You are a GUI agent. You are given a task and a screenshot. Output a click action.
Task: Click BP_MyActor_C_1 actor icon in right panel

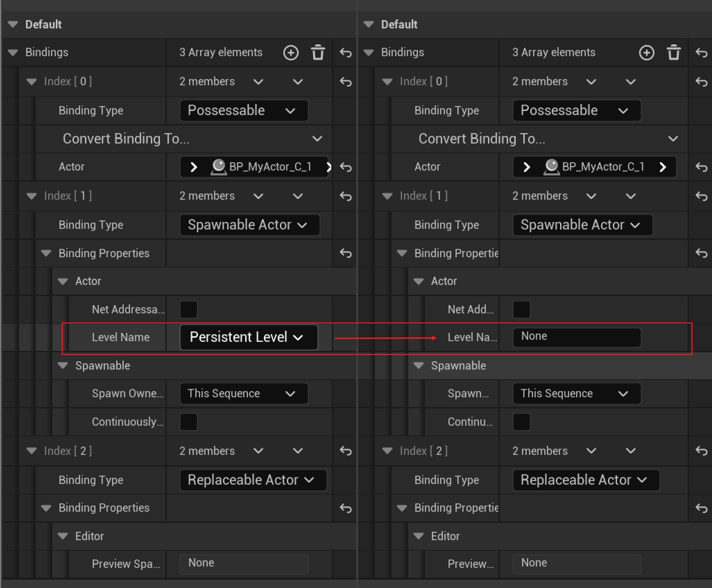(x=551, y=167)
